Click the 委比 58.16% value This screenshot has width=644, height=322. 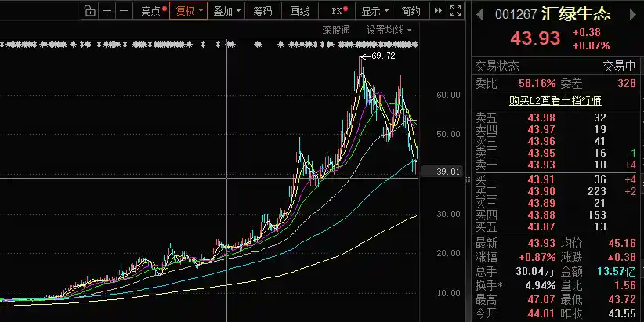coord(537,84)
